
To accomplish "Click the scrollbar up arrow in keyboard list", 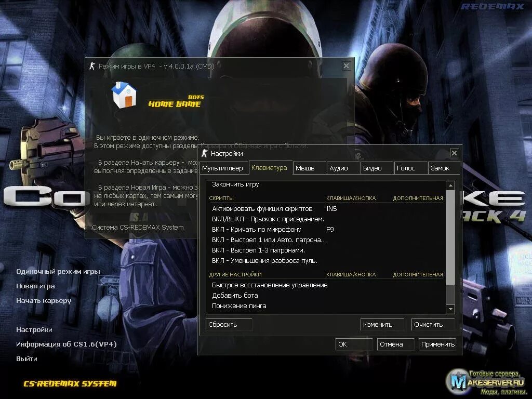I will click(450, 185).
